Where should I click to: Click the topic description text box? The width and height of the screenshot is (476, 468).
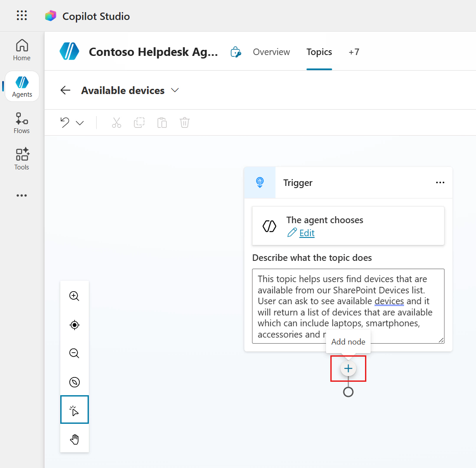(x=348, y=306)
